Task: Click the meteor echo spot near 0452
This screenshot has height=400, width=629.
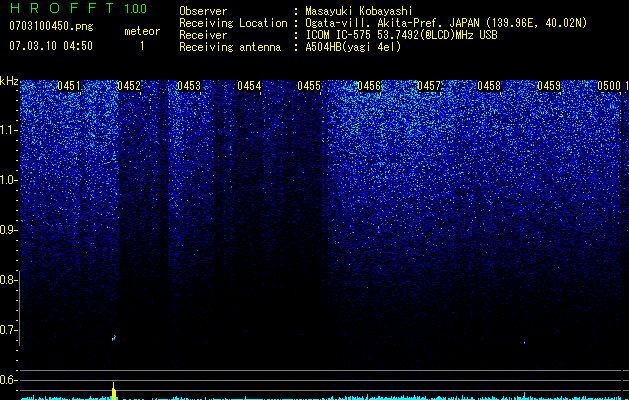Action: 114,338
